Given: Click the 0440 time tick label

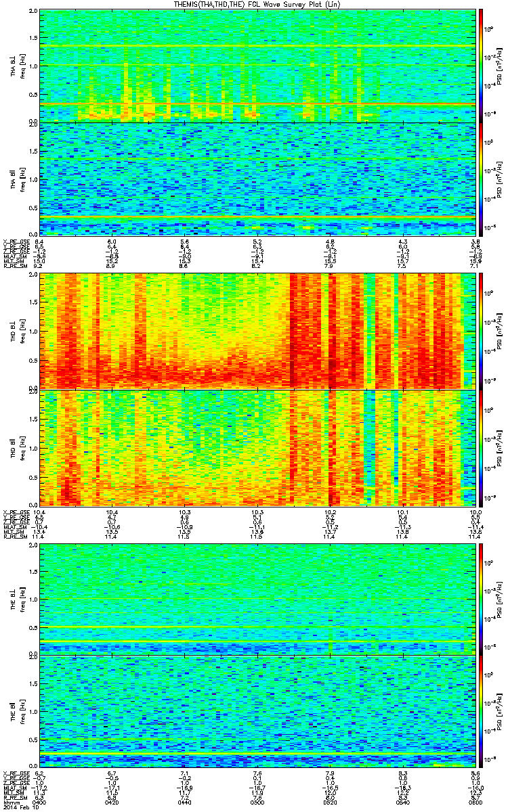Looking at the screenshot, I should [x=185, y=801].
